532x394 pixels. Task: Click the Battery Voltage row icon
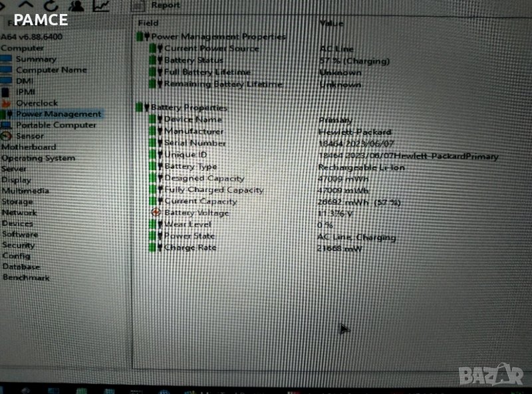[156, 213]
